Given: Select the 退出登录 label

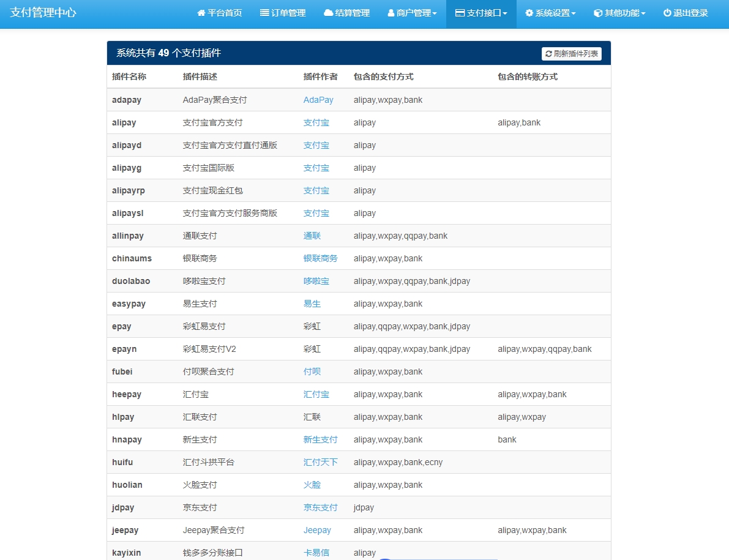Looking at the screenshot, I should click(690, 13).
